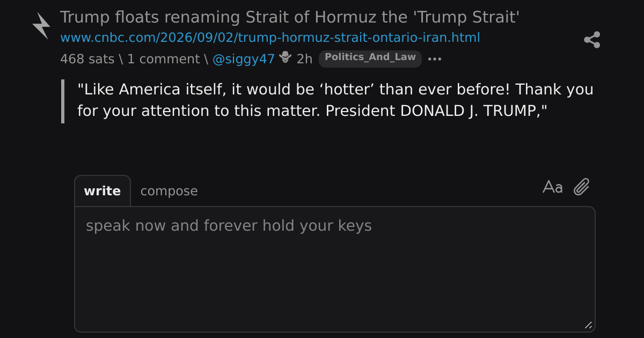Follow the www.cnbc.com article URL
Image resolution: width=644 pixels, height=338 pixels.
[270, 38]
